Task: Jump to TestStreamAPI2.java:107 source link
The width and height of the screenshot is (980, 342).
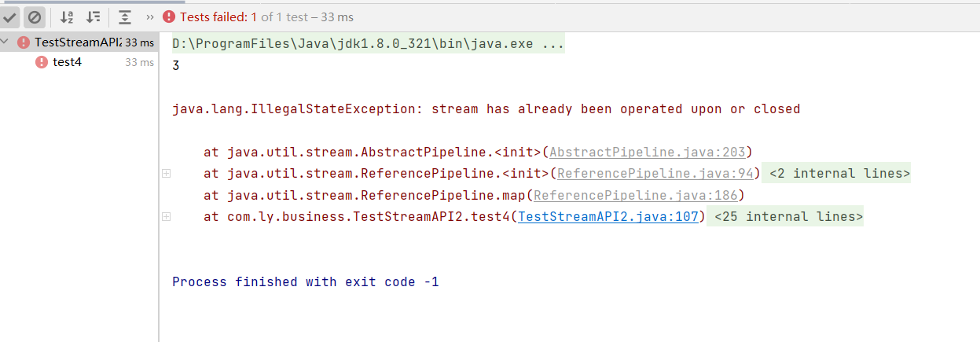Action: pos(607,217)
